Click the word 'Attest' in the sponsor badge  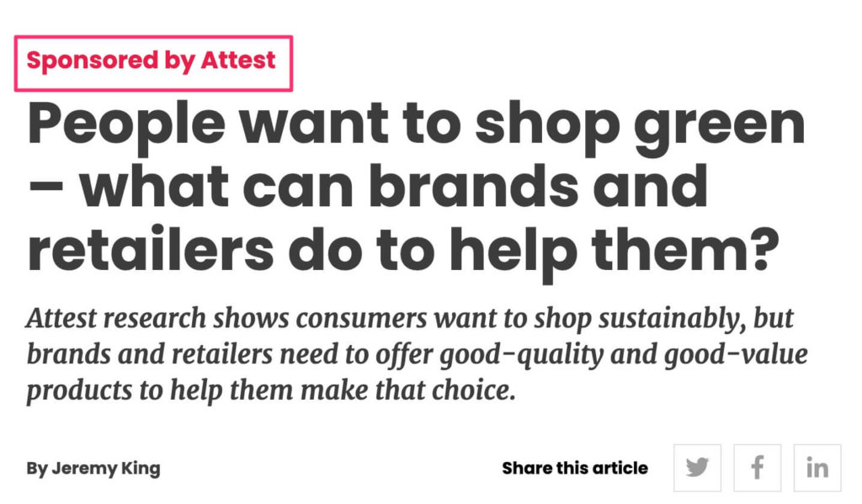pyautogui.click(x=237, y=61)
